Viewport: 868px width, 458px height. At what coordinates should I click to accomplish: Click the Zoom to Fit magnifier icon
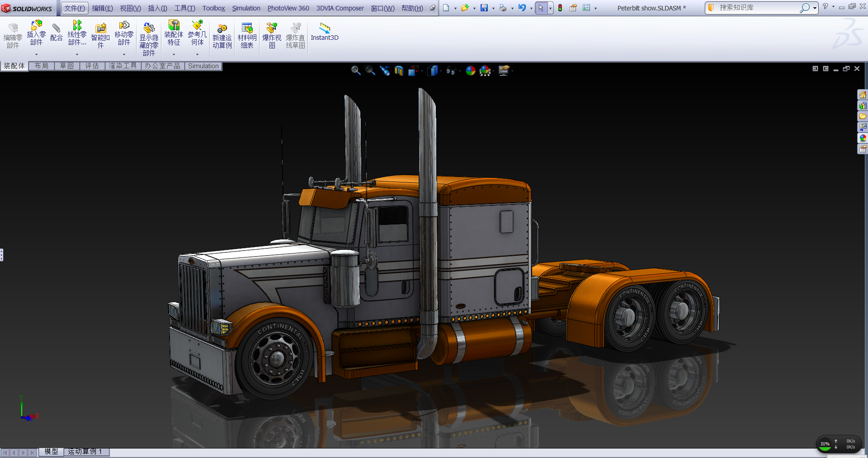click(356, 71)
